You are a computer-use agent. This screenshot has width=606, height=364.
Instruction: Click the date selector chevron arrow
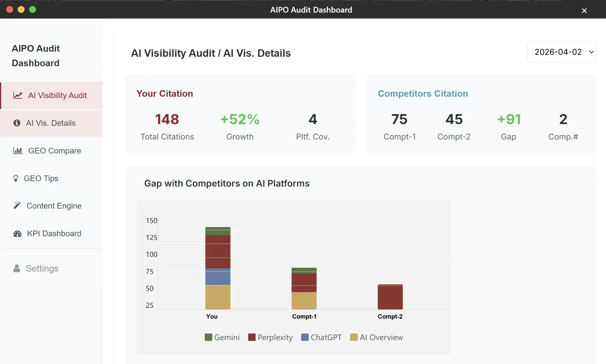point(591,52)
